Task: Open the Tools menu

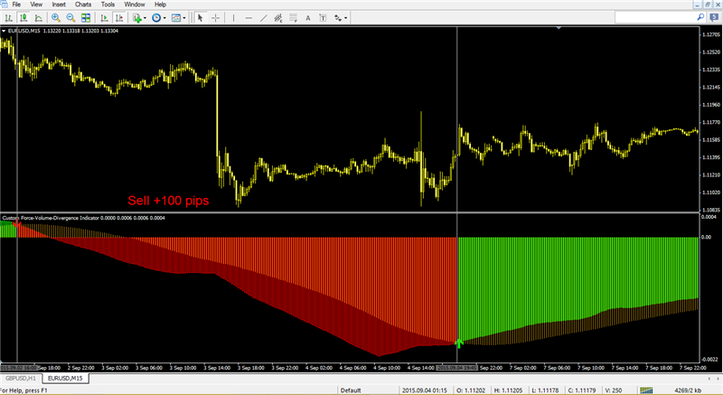Action: coord(107,4)
